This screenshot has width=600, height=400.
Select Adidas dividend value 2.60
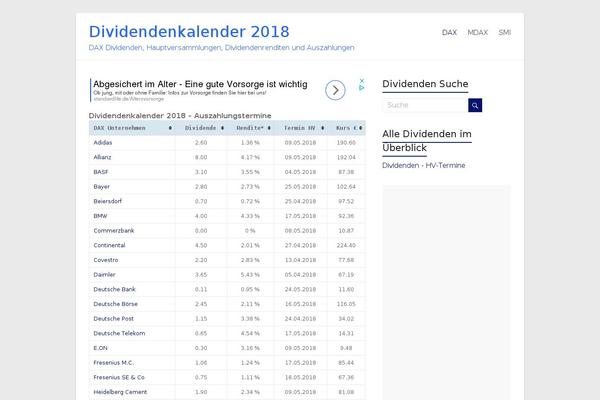tap(201, 142)
